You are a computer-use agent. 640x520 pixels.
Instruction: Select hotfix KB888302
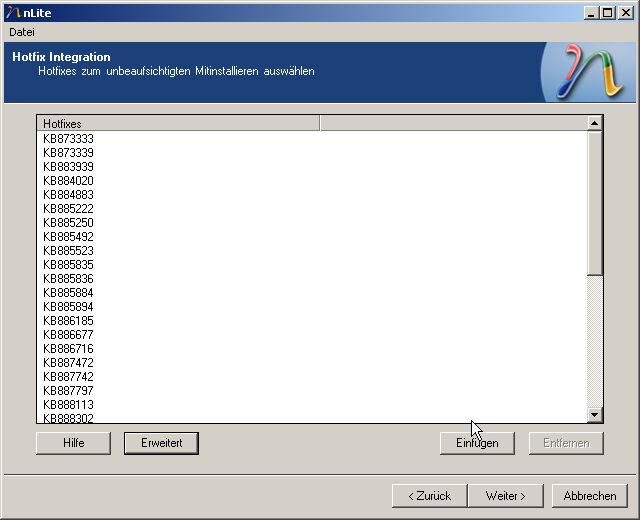(x=68, y=418)
